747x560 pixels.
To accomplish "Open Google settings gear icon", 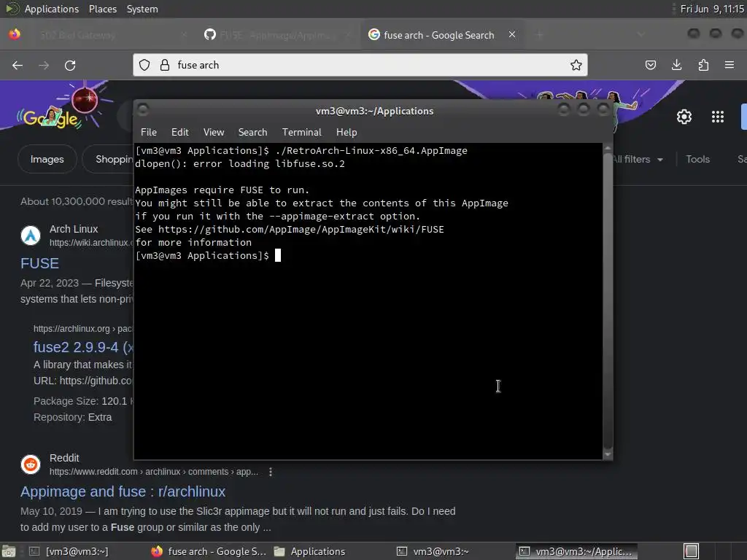I will (684, 117).
